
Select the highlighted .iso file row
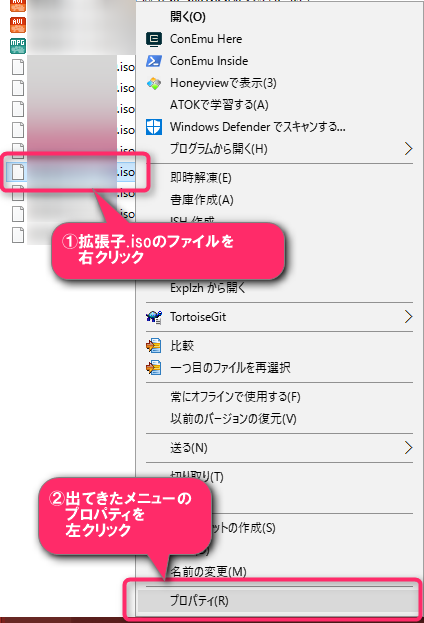tap(71, 172)
